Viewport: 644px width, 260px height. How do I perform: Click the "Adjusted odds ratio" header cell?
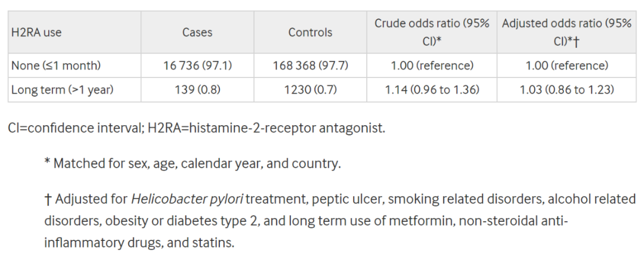pyautogui.click(x=566, y=32)
